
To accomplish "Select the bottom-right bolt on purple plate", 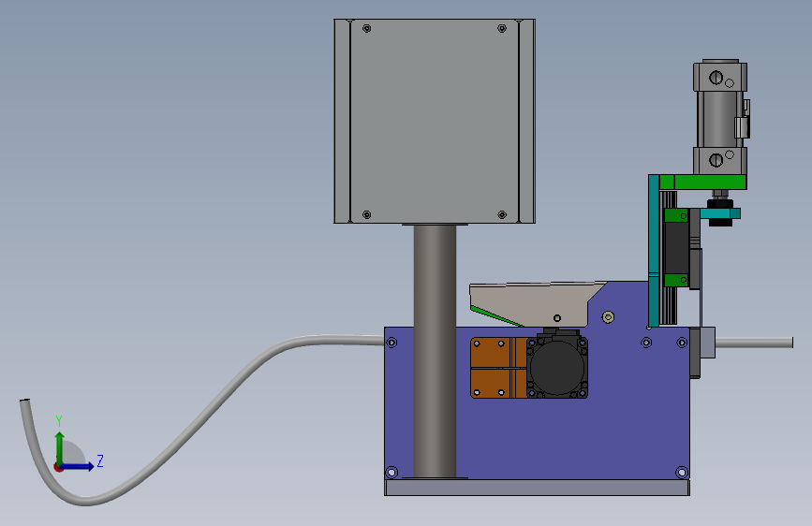I will pos(682,472).
